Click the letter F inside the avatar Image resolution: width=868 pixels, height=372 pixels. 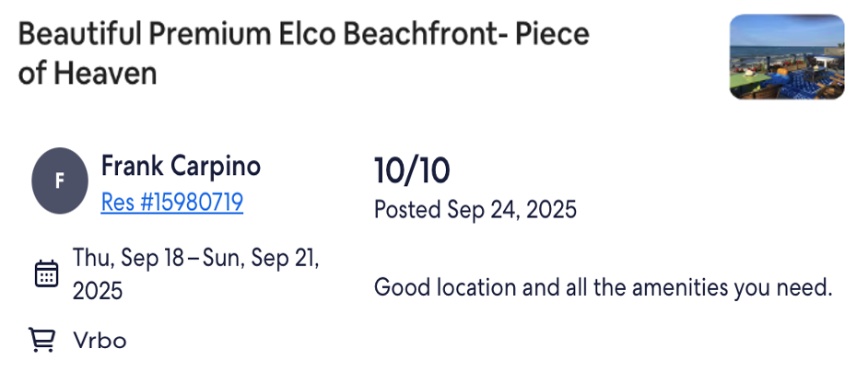[x=60, y=181]
